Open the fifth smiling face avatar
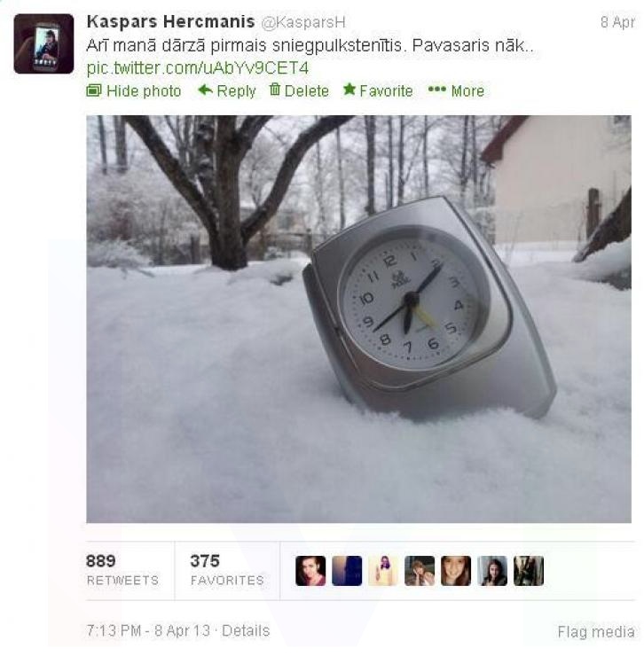 pos(456,571)
